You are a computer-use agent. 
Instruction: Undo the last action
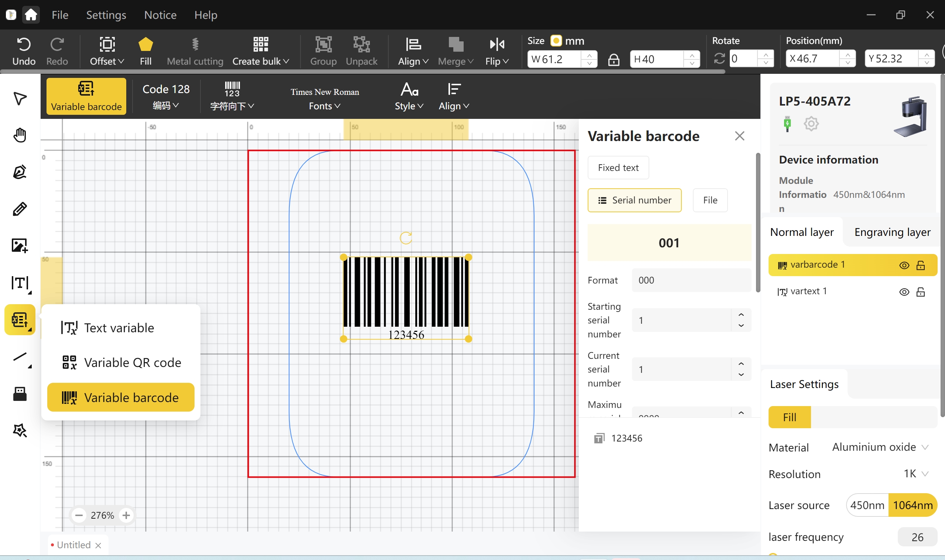click(x=24, y=51)
